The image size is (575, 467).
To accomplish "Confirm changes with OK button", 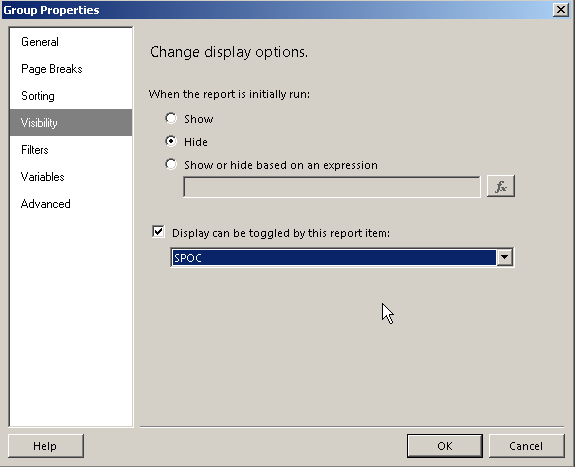I will coord(444,446).
